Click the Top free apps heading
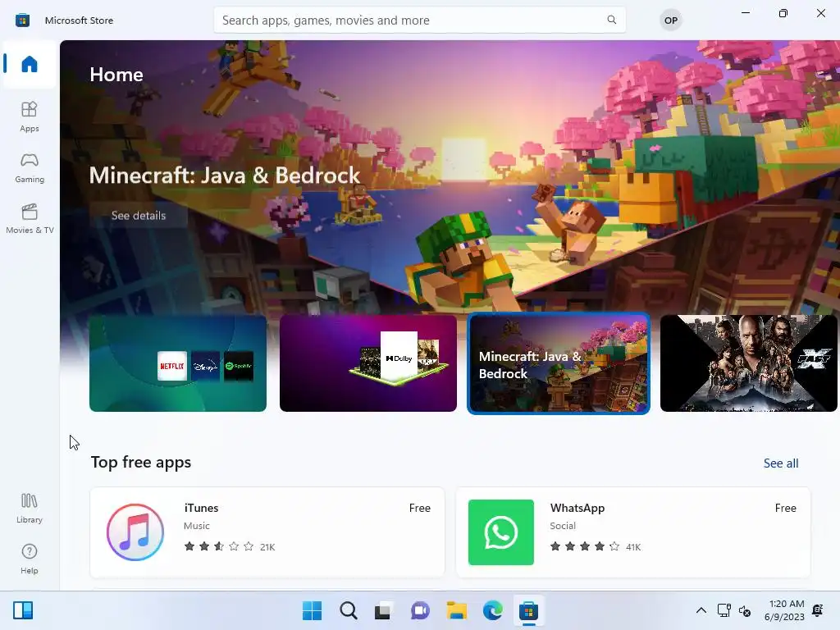 (x=141, y=463)
